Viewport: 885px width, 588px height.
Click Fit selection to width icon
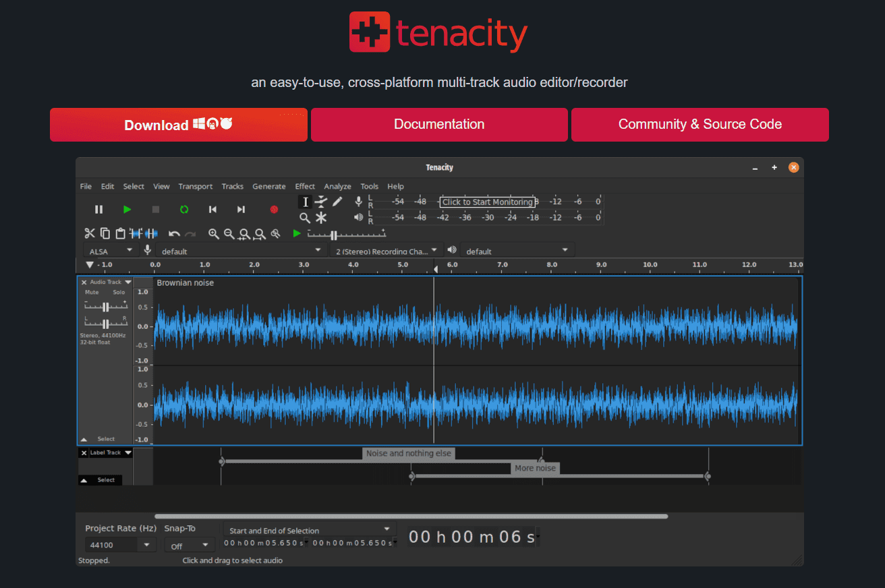245,234
